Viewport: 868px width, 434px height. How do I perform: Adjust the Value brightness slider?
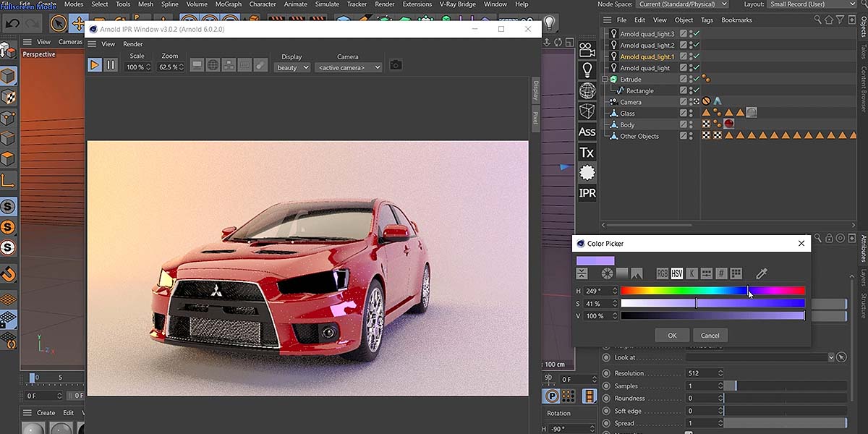coord(712,316)
